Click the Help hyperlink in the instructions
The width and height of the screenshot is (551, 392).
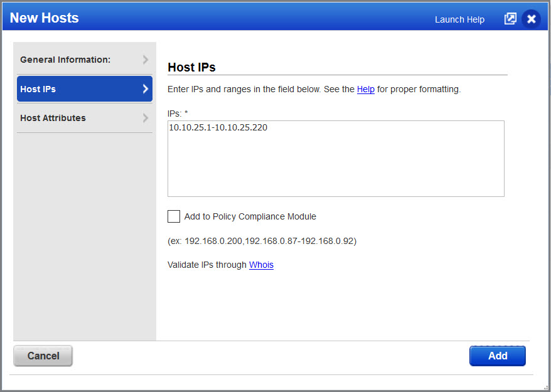[x=366, y=89]
